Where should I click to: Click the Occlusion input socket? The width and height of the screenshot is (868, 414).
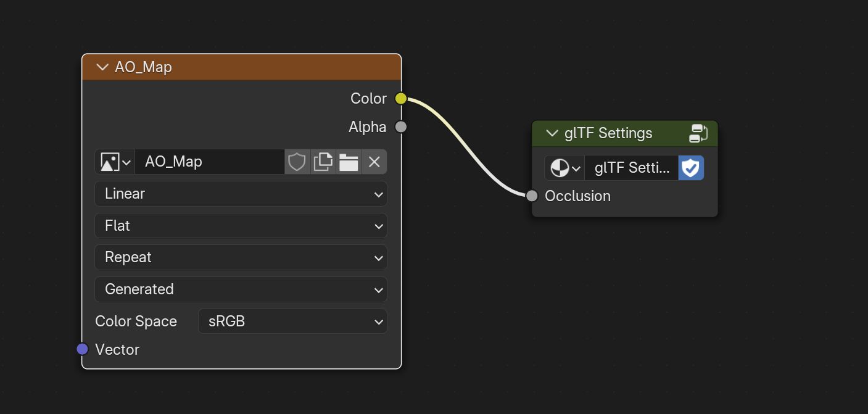coord(532,196)
